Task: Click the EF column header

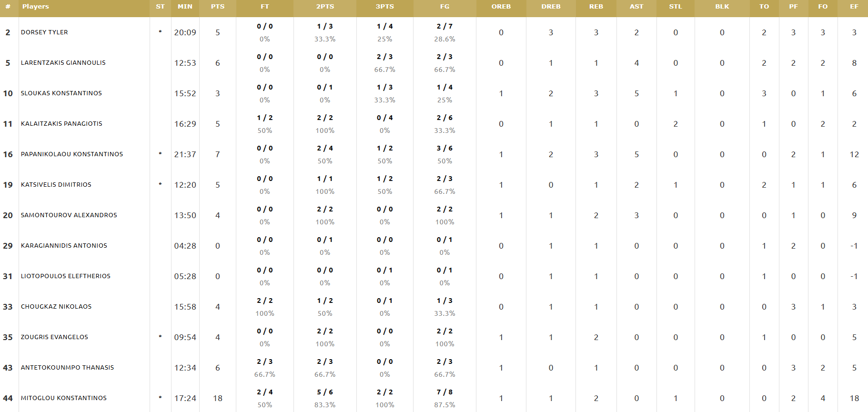Action: (854, 7)
